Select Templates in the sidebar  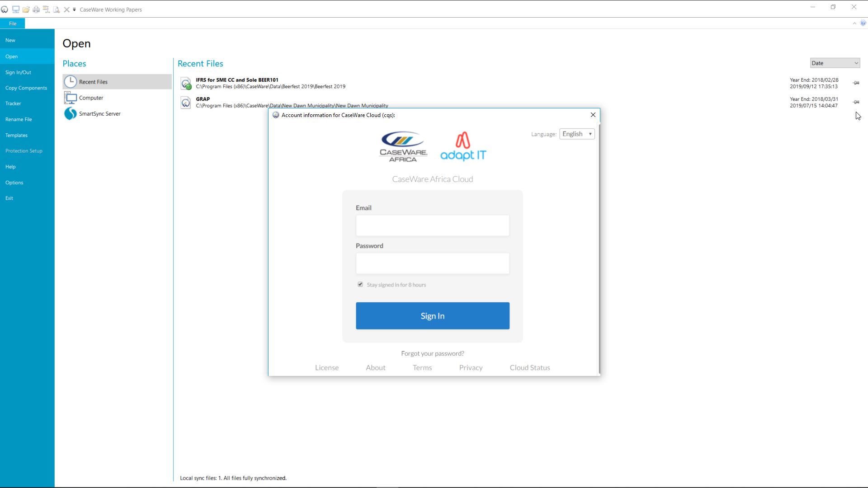click(16, 135)
